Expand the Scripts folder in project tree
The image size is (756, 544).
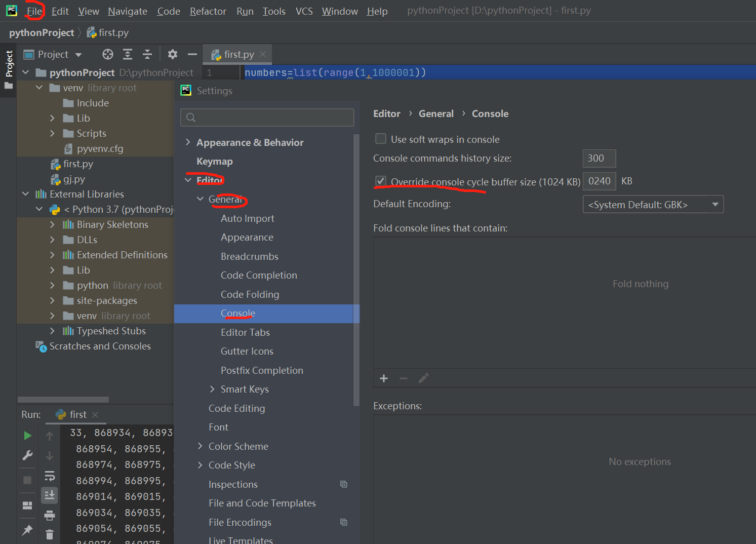coord(52,133)
